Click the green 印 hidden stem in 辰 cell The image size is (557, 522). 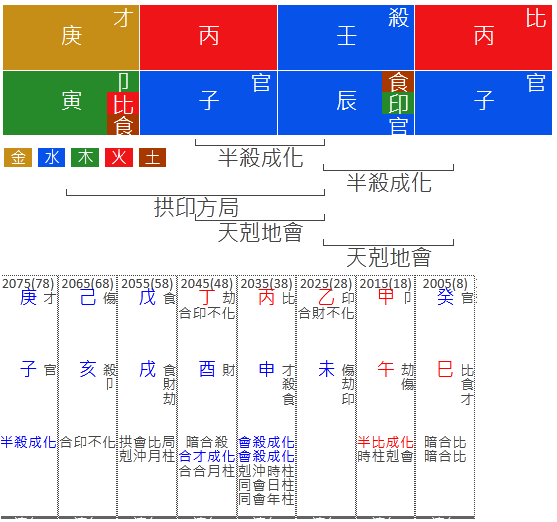pos(398,103)
